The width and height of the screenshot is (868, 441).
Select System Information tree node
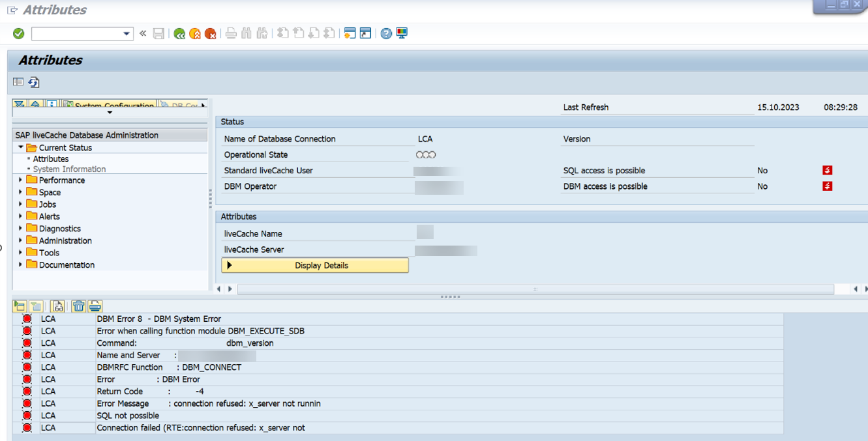click(x=69, y=169)
